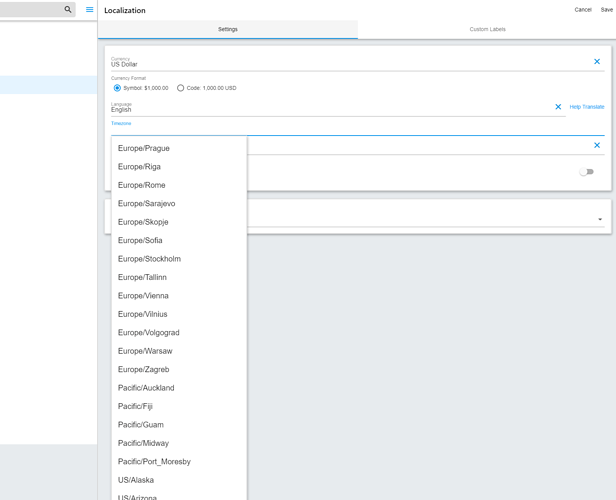This screenshot has width=616, height=500.
Task: Toggle the switch in settings card
Action: (587, 172)
